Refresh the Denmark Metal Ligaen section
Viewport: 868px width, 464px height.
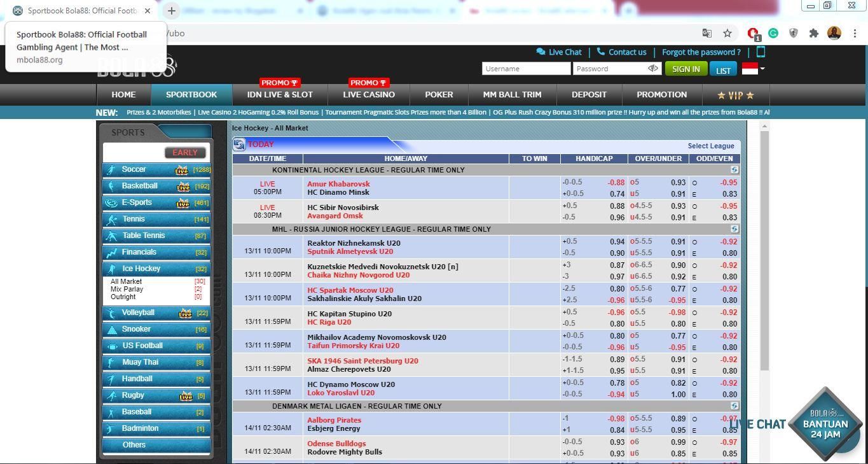pyautogui.click(x=734, y=406)
